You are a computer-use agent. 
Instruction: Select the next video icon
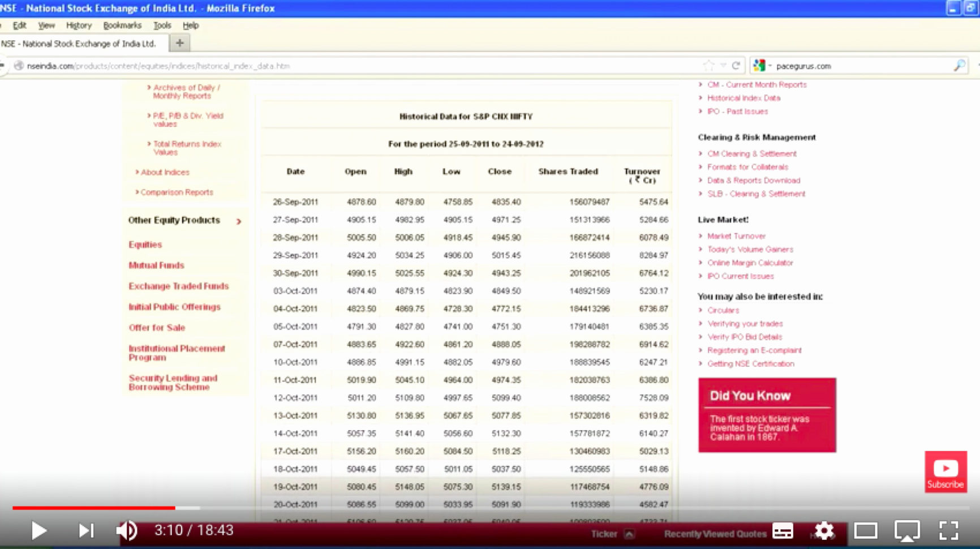coord(86,530)
